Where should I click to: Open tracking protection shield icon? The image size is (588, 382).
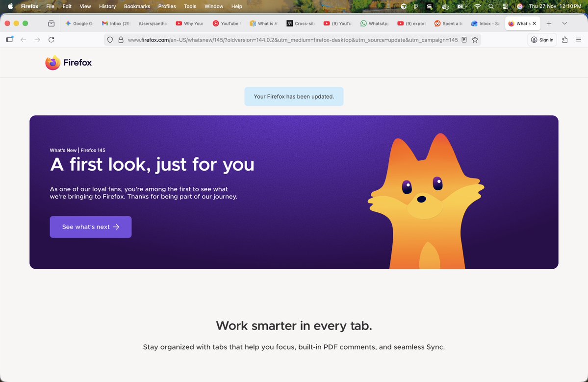[110, 40]
